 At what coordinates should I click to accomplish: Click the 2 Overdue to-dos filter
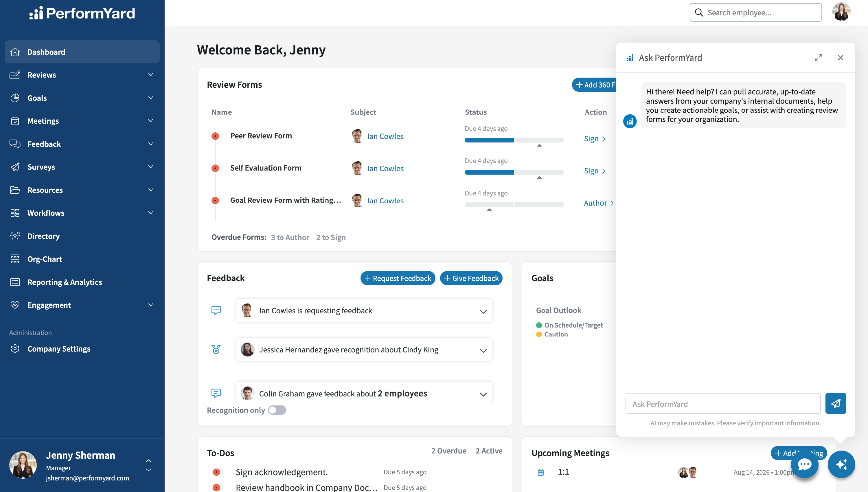(x=449, y=451)
